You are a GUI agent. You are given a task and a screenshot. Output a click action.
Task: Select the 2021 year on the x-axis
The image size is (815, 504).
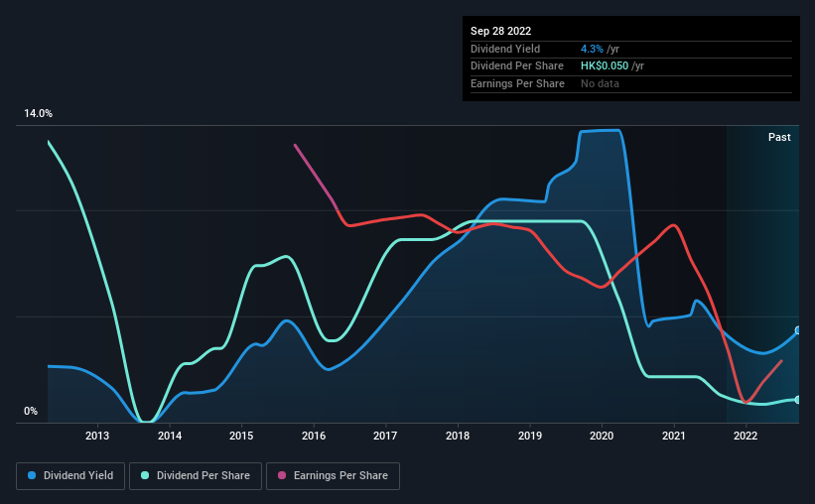click(674, 436)
